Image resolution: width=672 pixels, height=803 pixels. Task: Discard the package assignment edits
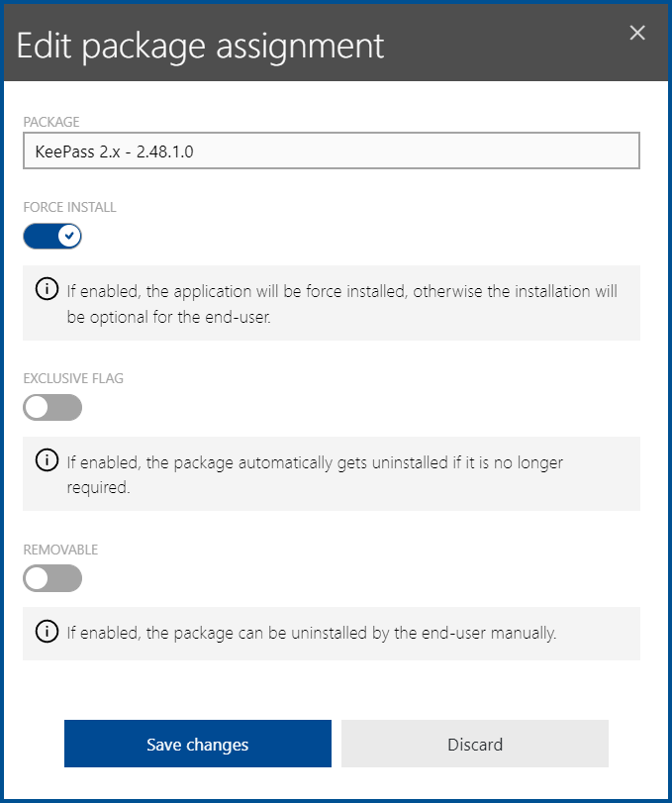[x=475, y=745]
